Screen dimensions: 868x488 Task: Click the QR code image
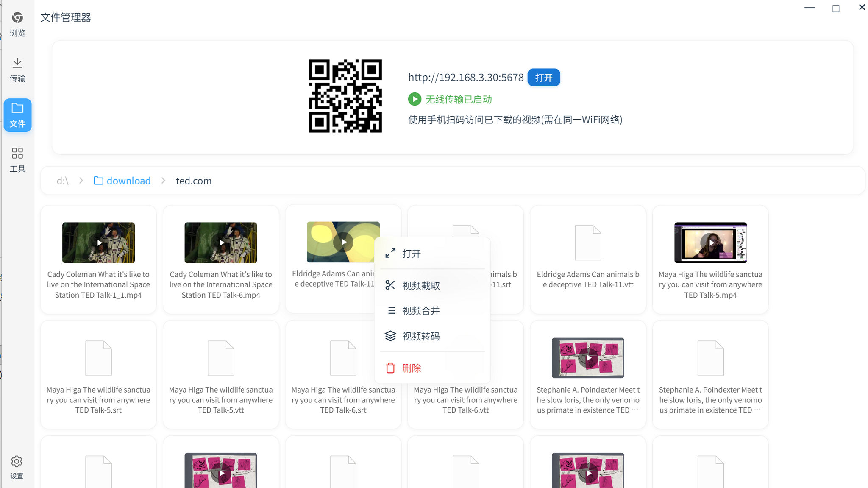point(345,96)
